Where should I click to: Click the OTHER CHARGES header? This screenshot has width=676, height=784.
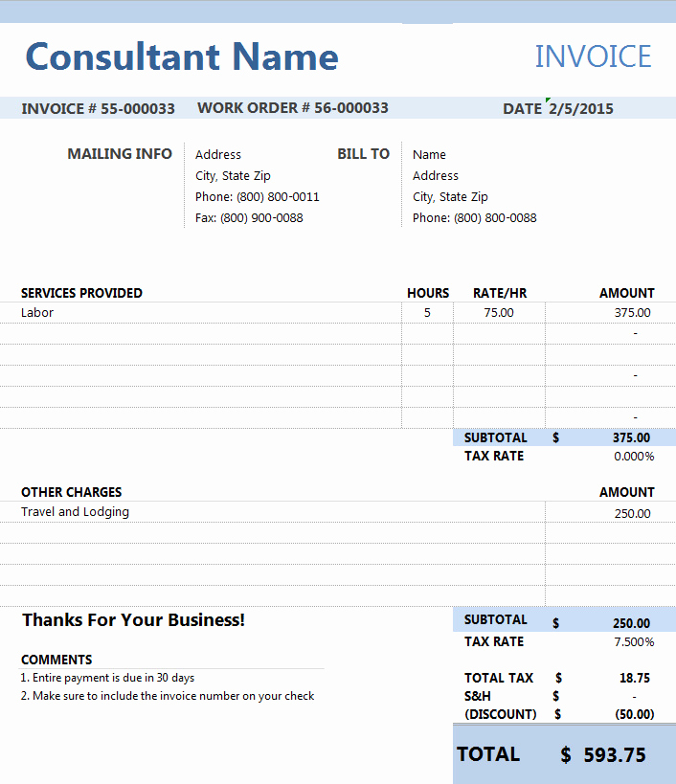(71, 492)
